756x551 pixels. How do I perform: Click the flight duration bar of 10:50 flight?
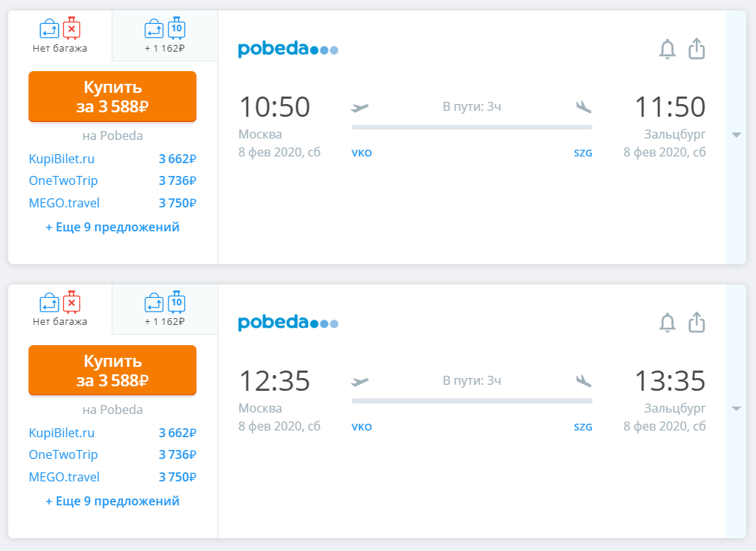coord(472,127)
